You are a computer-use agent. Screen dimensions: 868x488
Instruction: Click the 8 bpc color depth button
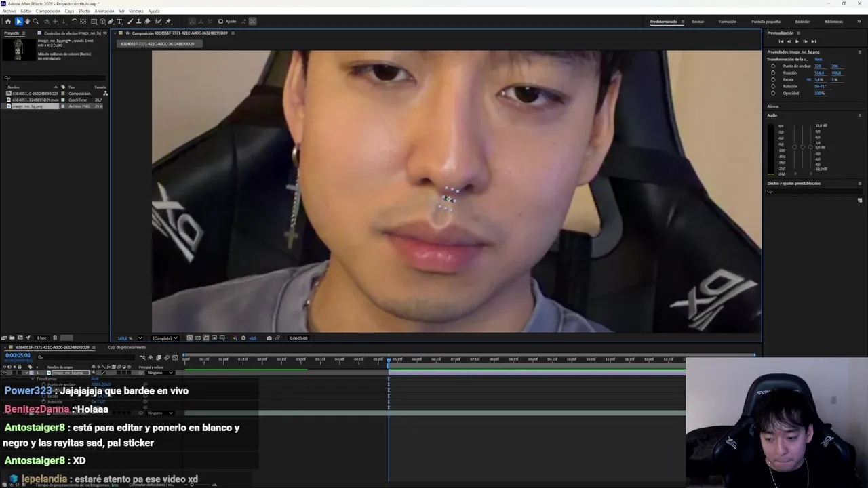click(x=42, y=338)
